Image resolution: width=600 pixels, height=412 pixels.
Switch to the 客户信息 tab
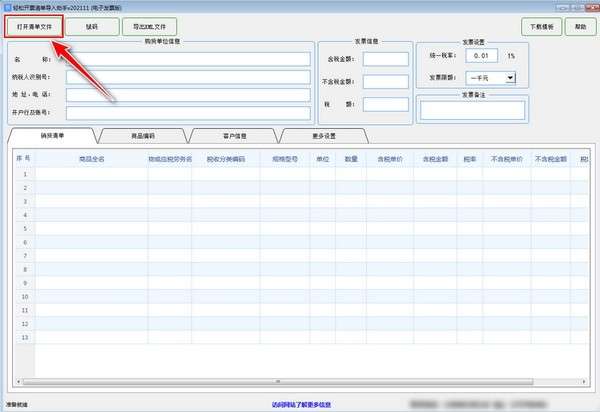(234, 135)
